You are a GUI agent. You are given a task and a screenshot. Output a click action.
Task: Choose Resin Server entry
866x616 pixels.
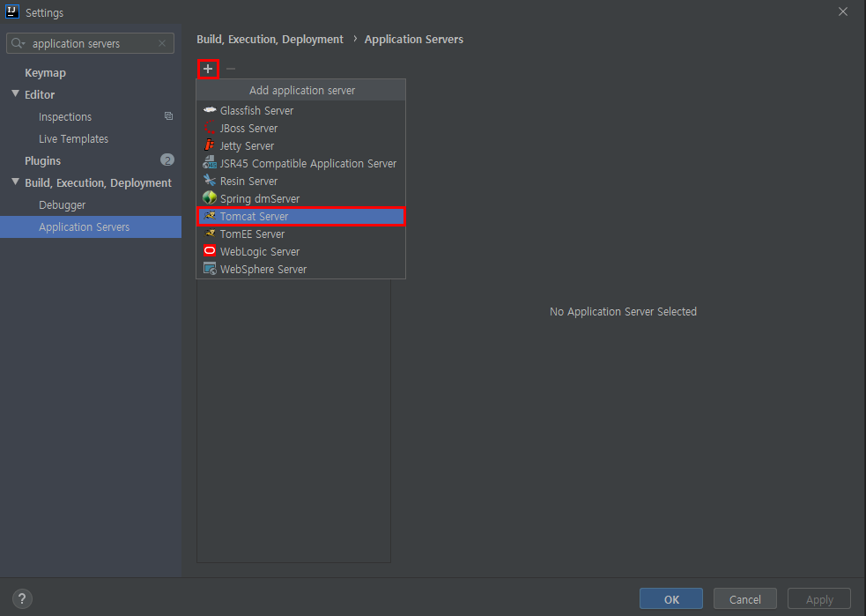point(301,182)
